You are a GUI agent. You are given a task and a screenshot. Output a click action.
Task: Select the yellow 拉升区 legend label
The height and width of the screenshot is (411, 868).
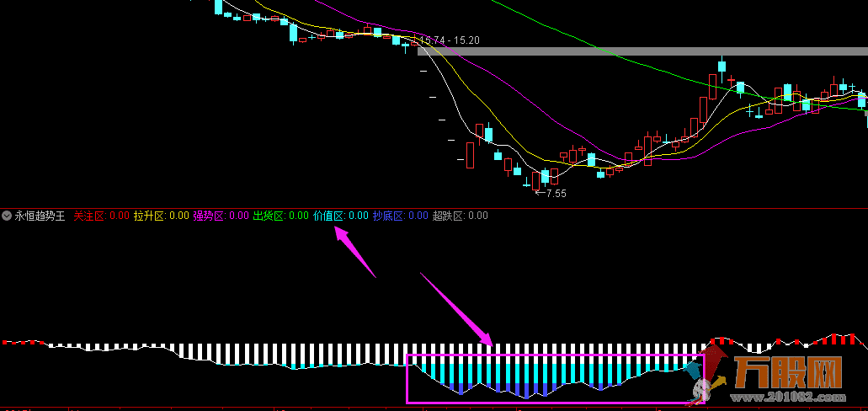click(149, 216)
